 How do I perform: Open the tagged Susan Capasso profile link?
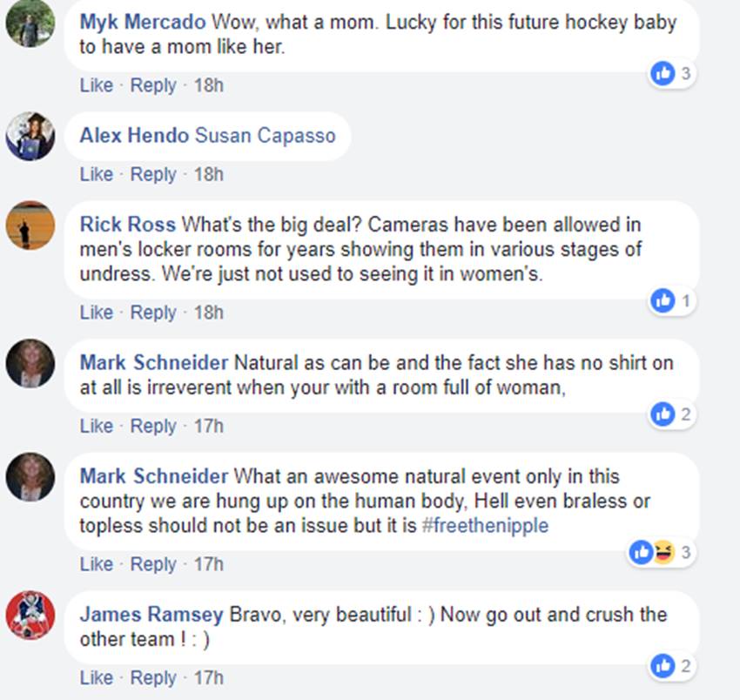click(x=265, y=135)
